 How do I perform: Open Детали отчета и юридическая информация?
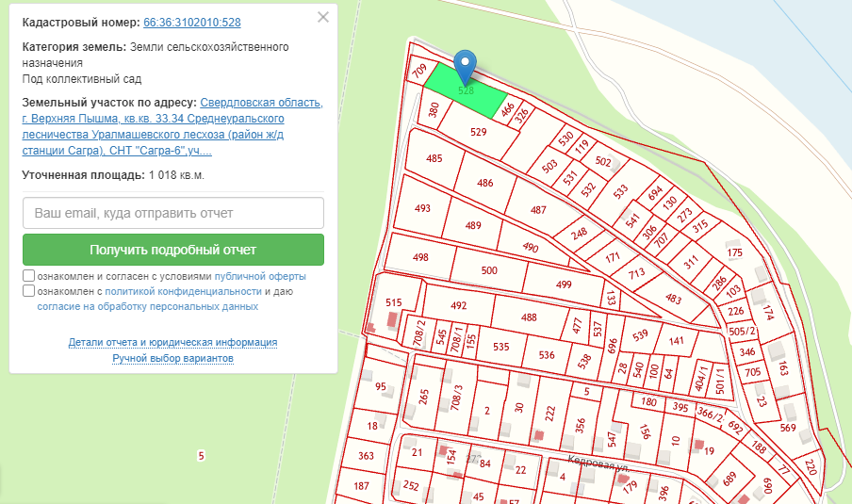tap(172, 342)
